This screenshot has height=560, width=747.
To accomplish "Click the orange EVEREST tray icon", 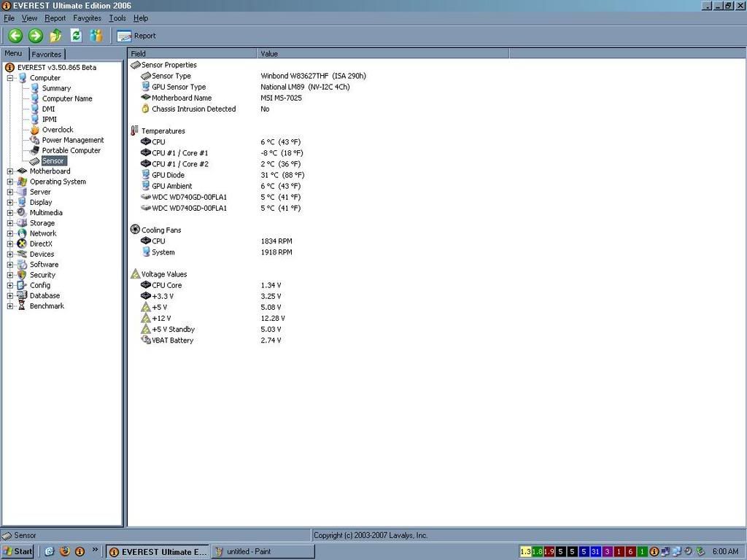I will tap(654, 551).
